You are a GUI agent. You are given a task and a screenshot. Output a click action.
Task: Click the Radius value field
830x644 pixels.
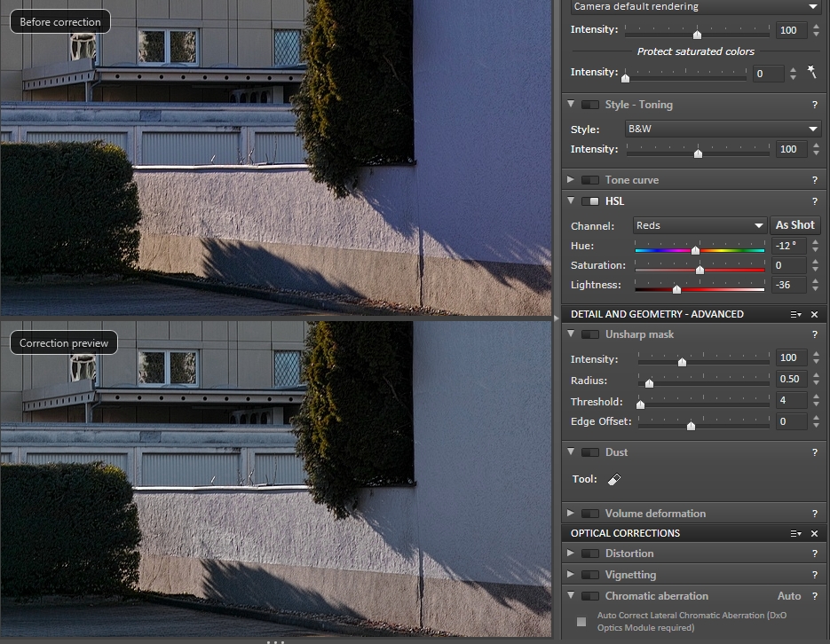pyautogui.click(x=788, y=380)
